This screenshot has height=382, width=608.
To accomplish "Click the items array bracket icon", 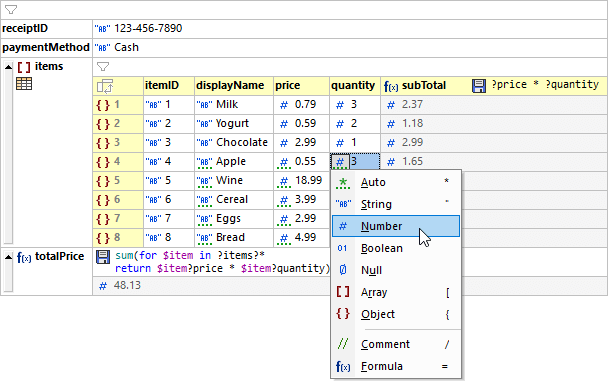I will [x=24, y=67].
